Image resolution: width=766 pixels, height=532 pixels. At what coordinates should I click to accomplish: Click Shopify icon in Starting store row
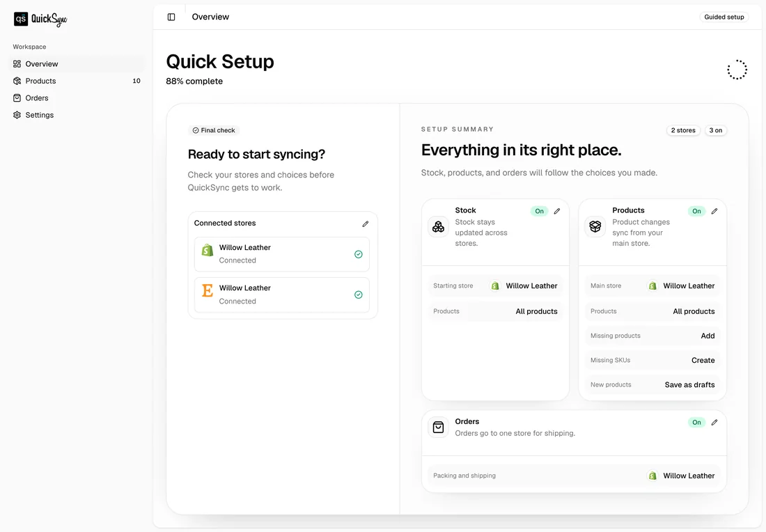[x=495, y=285]
